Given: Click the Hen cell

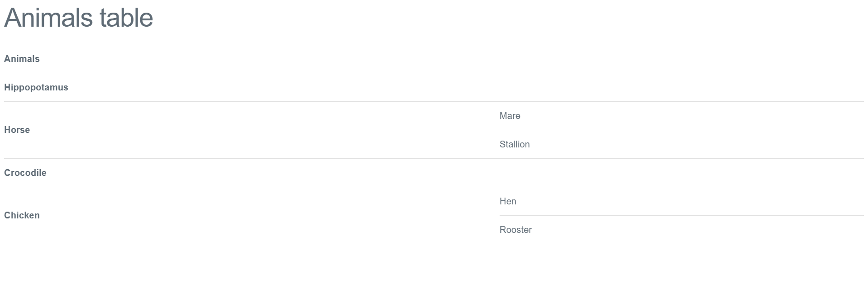Looking at the screenshot, I should pos(682,201).
